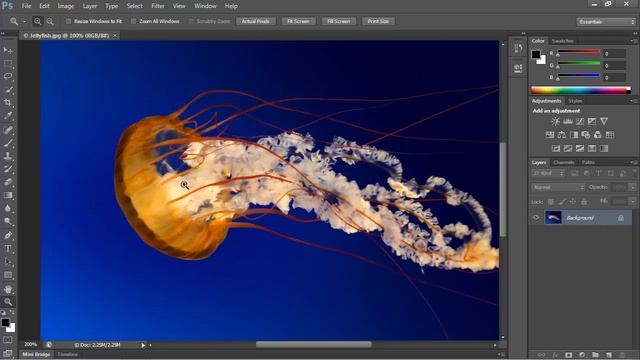This screenshot has height=360, width=640.
Task: Select the Clone Stamp tool
Action: 8,156
